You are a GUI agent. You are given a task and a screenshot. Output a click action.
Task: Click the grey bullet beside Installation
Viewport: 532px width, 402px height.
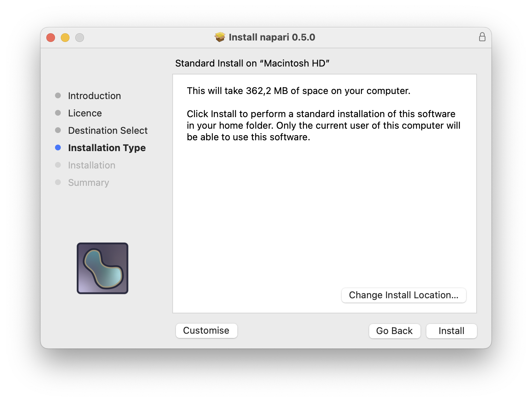pos(58,165)
